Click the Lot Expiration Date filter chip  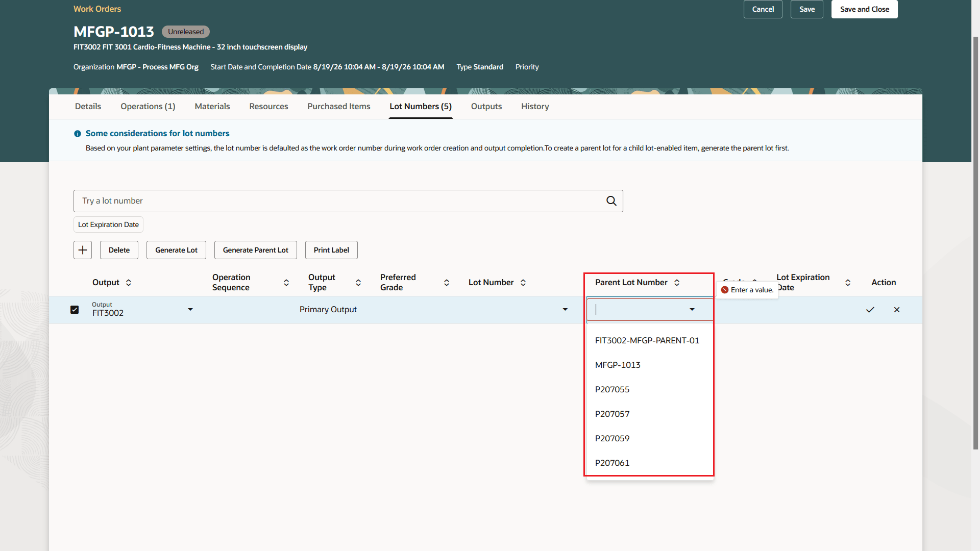108,224
